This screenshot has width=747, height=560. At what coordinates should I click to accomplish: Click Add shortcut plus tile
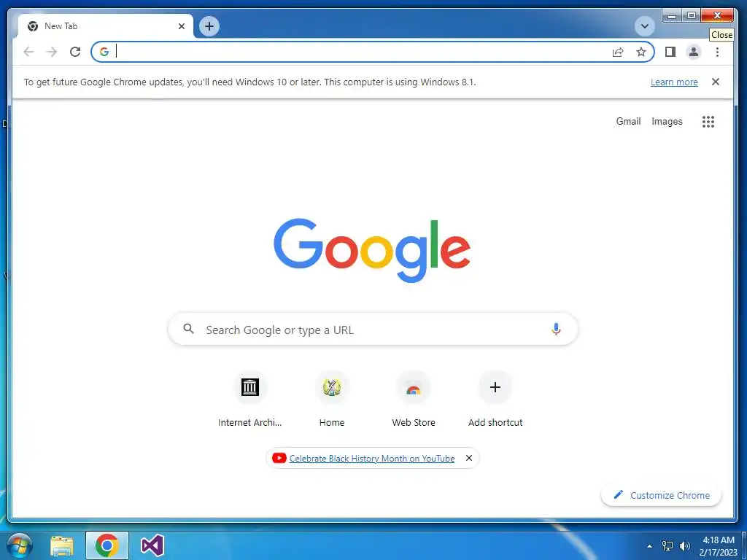click(x=495, y=399)
